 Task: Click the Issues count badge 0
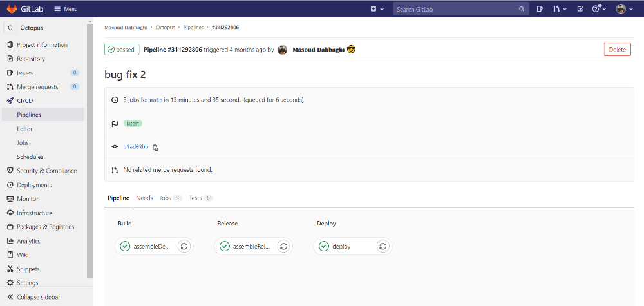(74, 73)
